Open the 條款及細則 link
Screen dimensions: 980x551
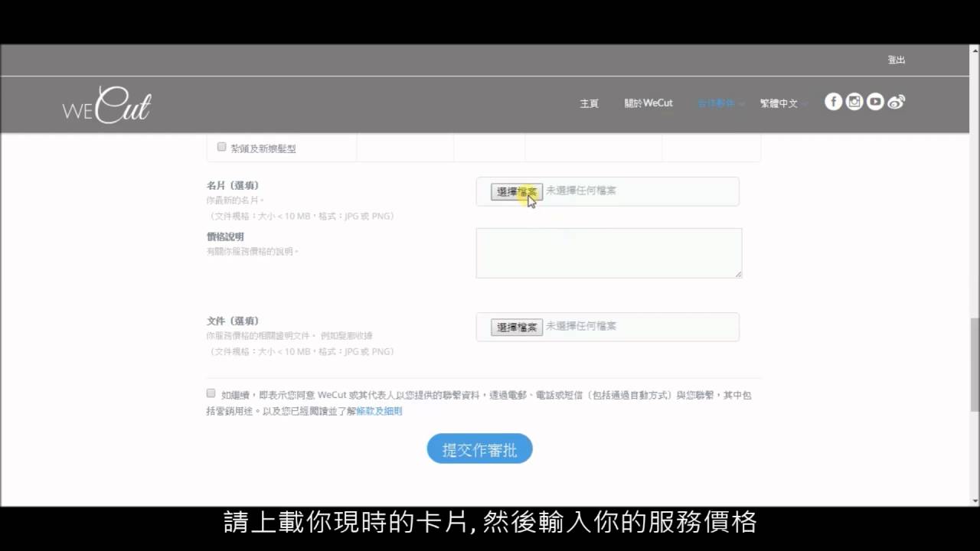click(x=379, y=411)
